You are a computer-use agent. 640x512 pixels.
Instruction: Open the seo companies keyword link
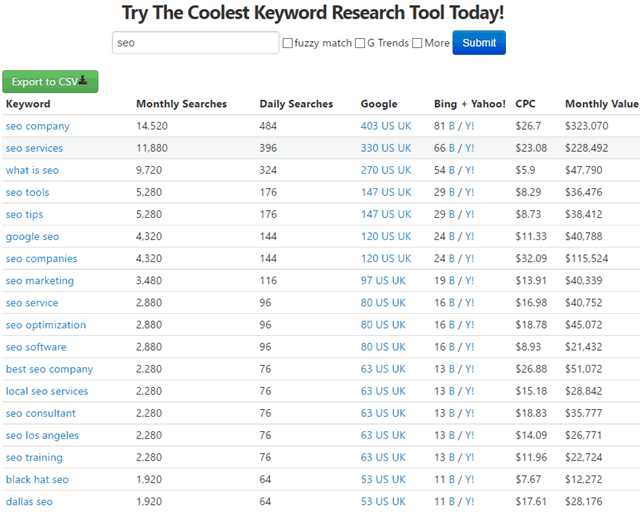[x=41, y=258]
